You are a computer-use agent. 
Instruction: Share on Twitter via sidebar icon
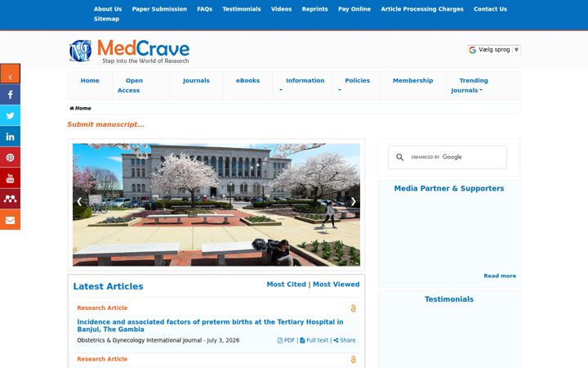pos(10,115)
